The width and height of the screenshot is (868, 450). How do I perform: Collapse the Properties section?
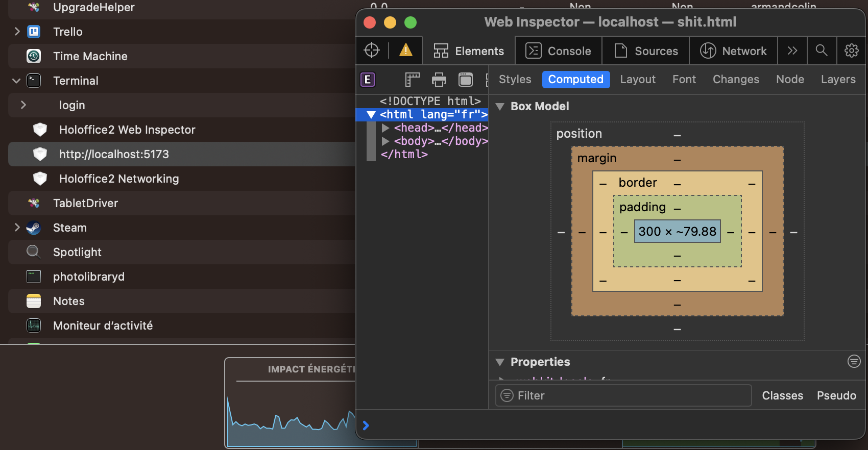pos(500,362)
